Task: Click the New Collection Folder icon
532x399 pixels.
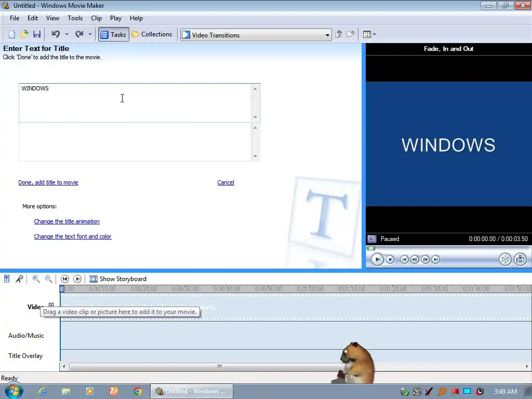Action: tap(351, 34)
